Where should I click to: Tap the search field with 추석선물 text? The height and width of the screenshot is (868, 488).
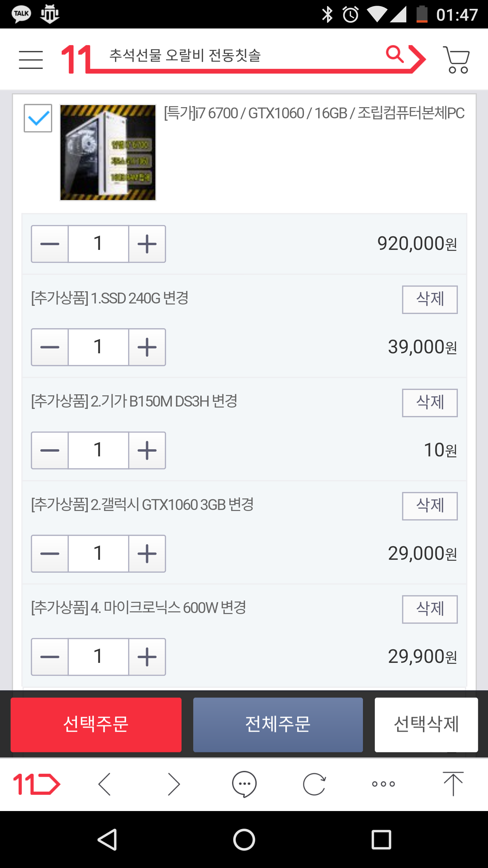[237, 56]
